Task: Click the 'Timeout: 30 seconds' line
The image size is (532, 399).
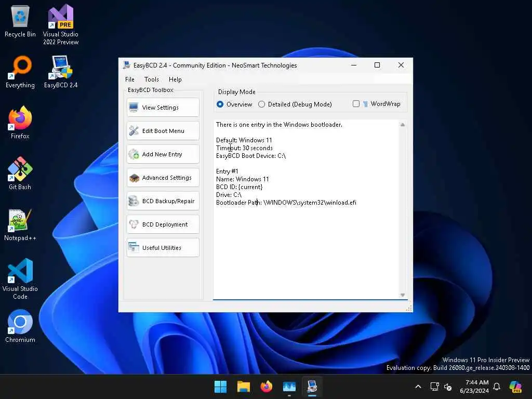Action: click(x=244, y=148)
